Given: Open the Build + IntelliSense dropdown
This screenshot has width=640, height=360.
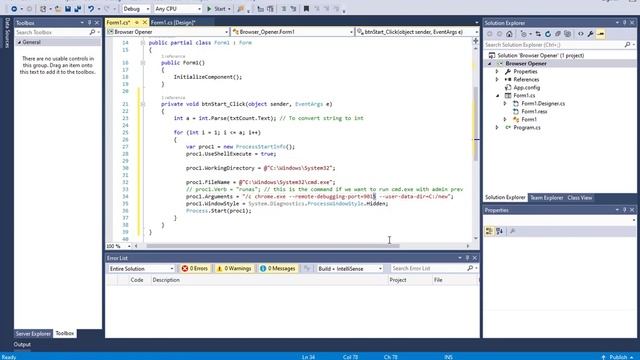Looking at the screenshot, I should pyautogui.click(x=350, y=269).
